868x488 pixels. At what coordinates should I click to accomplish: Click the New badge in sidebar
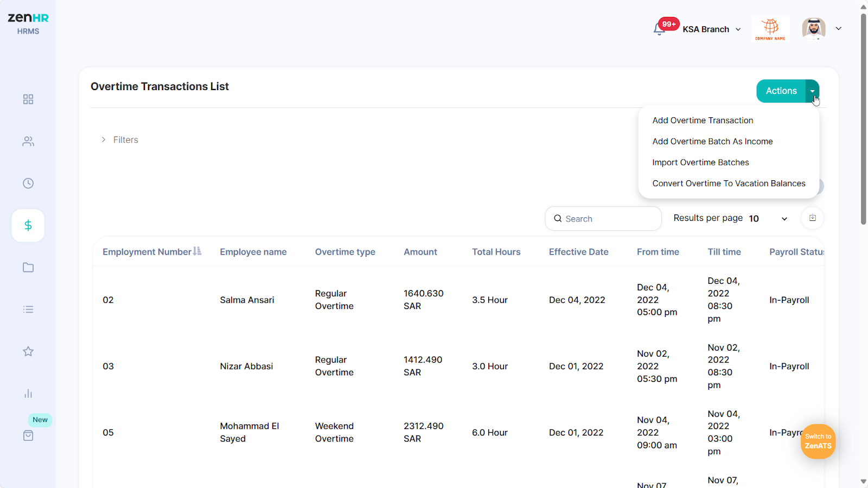tap(40, 420)
